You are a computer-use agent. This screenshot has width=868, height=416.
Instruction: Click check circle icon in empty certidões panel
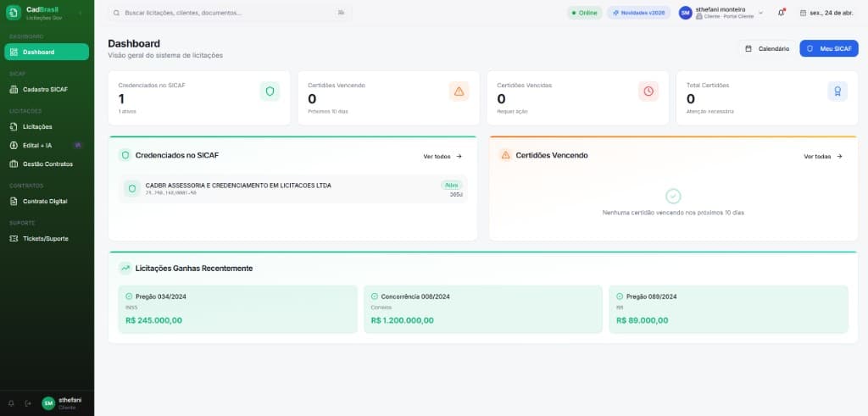tap(673, 197)
